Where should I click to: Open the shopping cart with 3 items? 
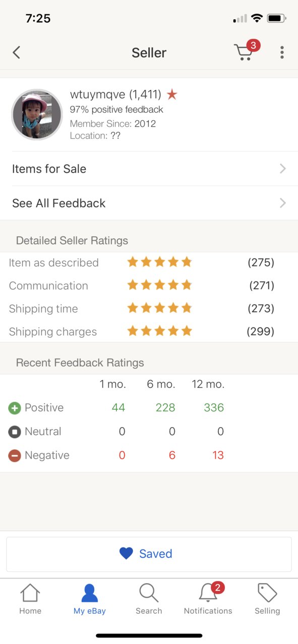coord(246,51)
